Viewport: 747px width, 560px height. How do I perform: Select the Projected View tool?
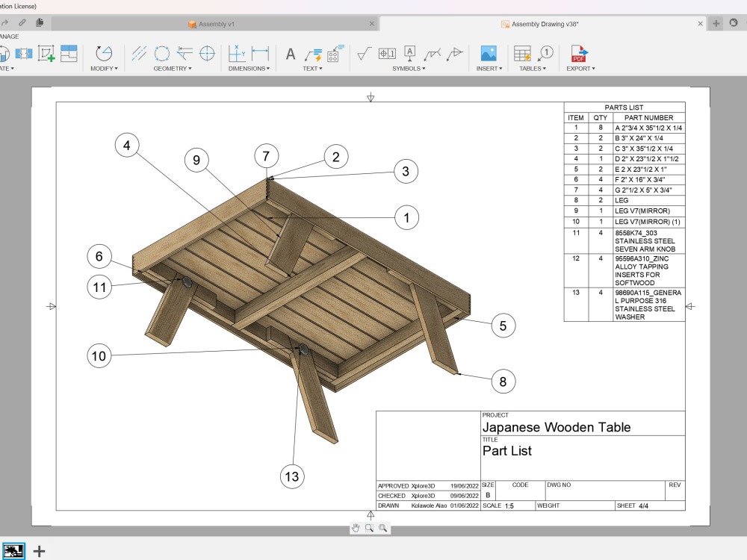(24, 54)
